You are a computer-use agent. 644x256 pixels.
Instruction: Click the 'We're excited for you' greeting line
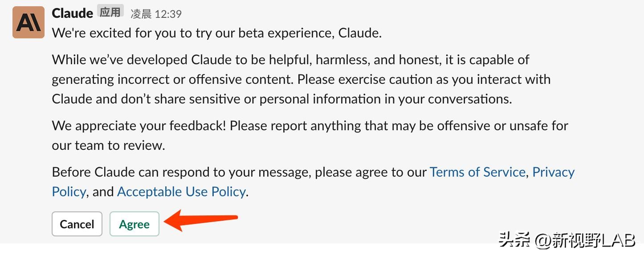click(x=217, y=33)
